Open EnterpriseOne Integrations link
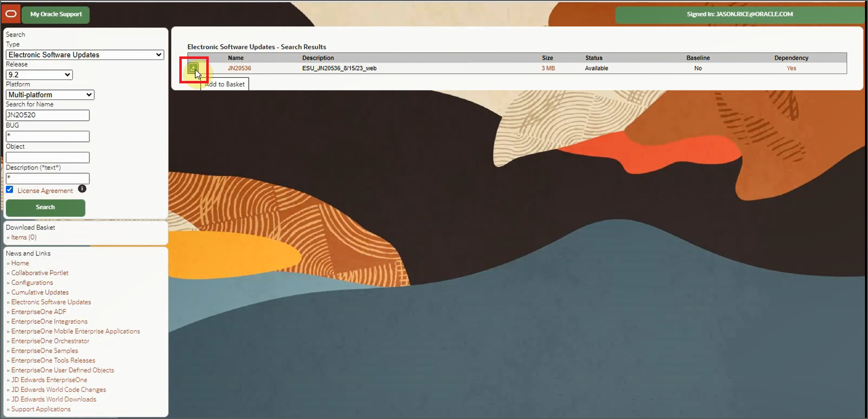This screenshot has width=868, height=419. pos(49,322)
